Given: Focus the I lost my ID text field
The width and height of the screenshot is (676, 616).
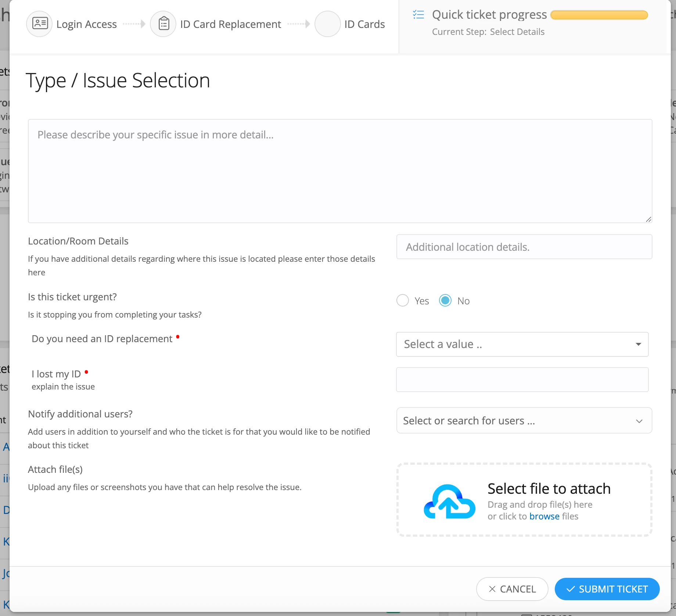Looking at the screenshot, I should (x=522, y=380).
